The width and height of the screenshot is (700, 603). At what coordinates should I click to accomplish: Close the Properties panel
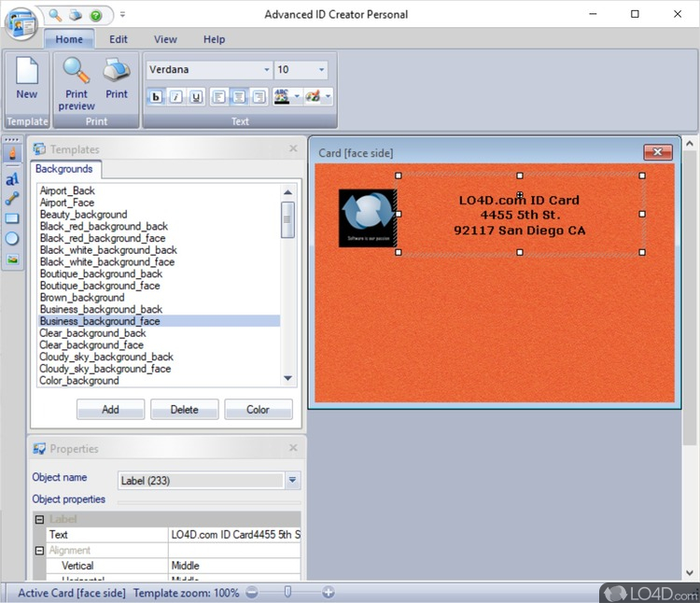[x=293, y=448]
